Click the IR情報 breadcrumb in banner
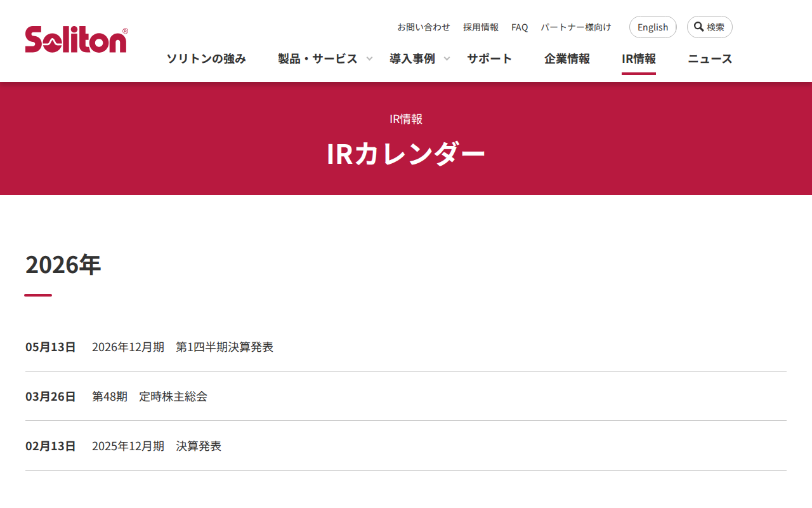 pos(406,119)
